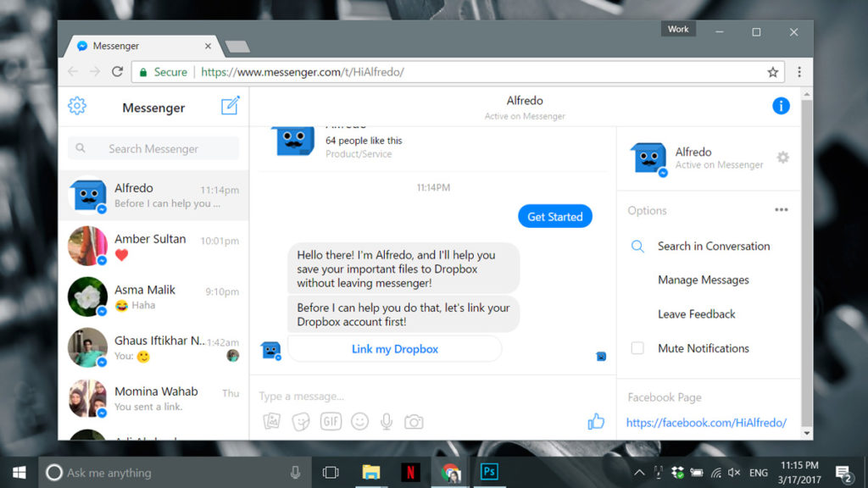Toggle Mute Notifications checkbox
Viewport: 868px width, 488px height.
pos(637,348)
